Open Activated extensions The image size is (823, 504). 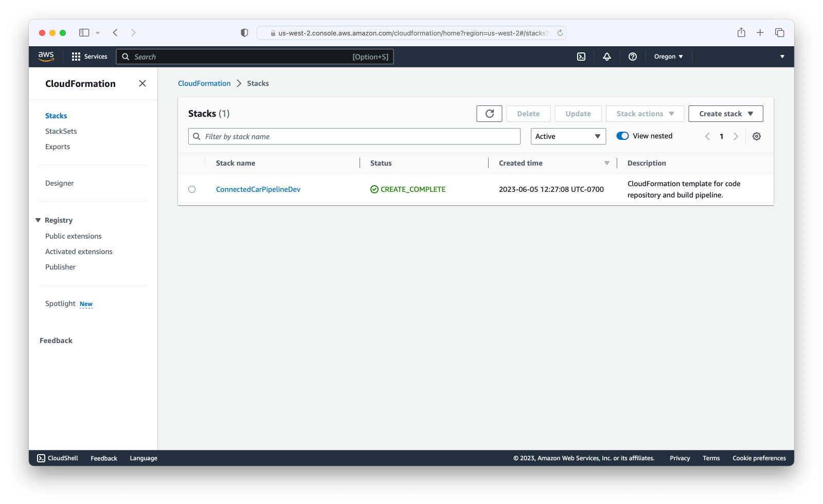(79, 251)
